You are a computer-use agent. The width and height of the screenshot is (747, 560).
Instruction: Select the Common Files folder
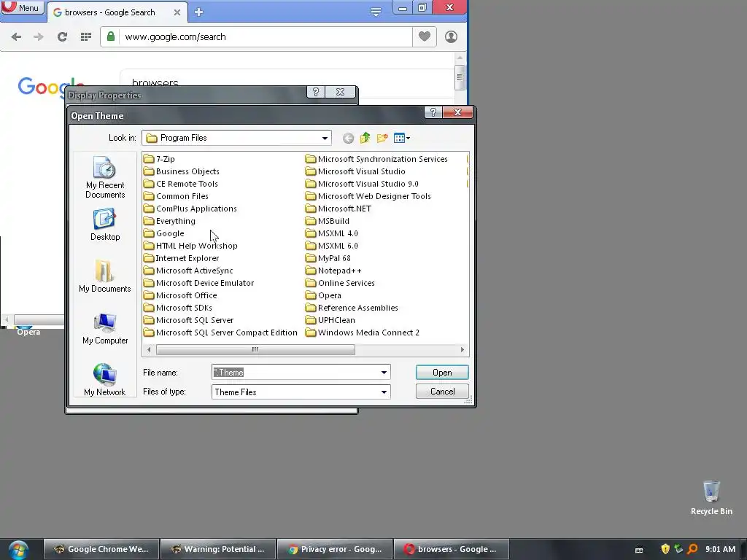[x=177, y=196]
